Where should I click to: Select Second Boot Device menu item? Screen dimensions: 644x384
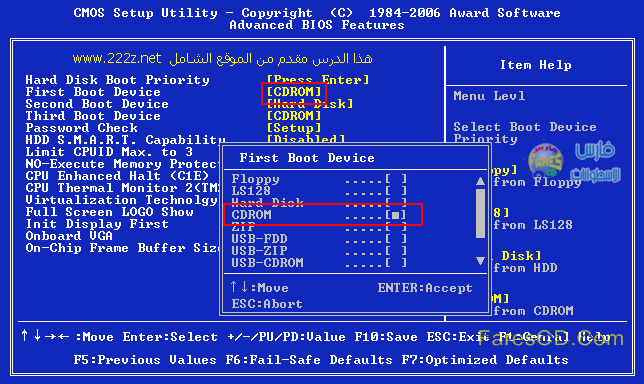[97, 104]
